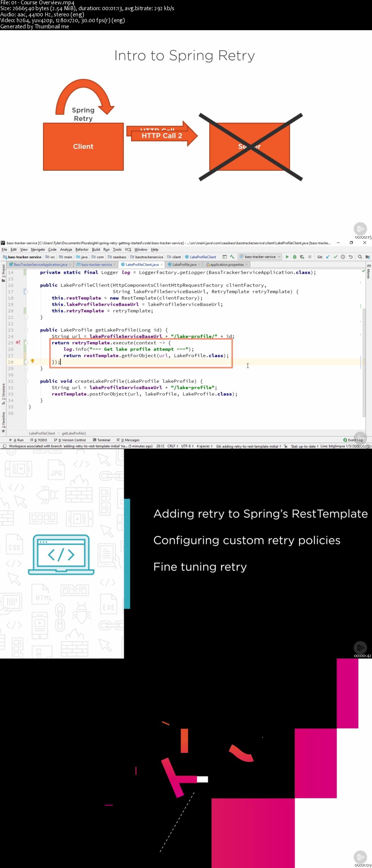
Task: Switch to BassTrackerServiceApplication.java tab
Action: pyautogui.click(x=40, y=264)
